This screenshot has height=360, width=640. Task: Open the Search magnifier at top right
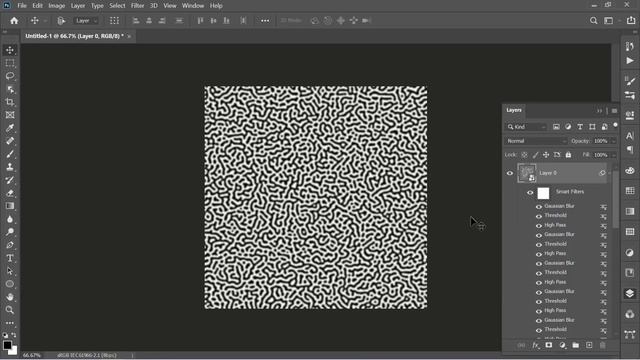[x=593, y=20]
